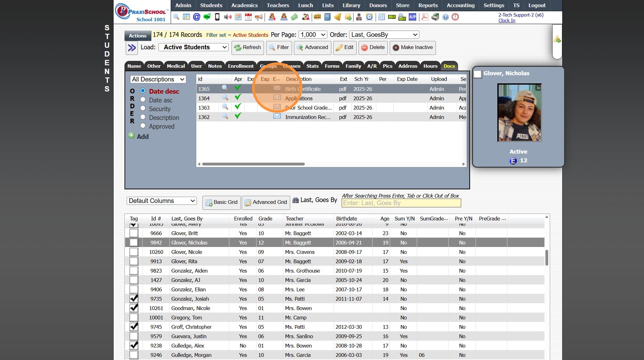Open the Default Columns dropdown

click(x=162, y=201)
